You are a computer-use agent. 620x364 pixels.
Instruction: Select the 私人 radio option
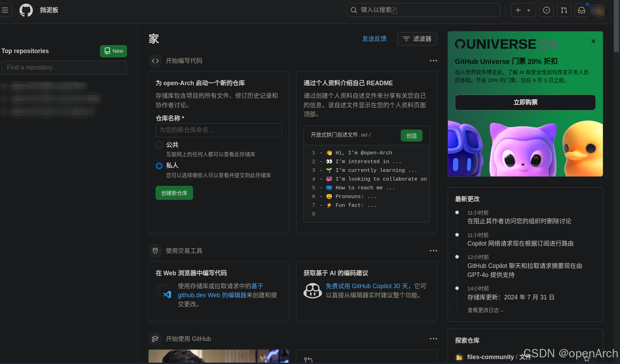pos(159,166)
